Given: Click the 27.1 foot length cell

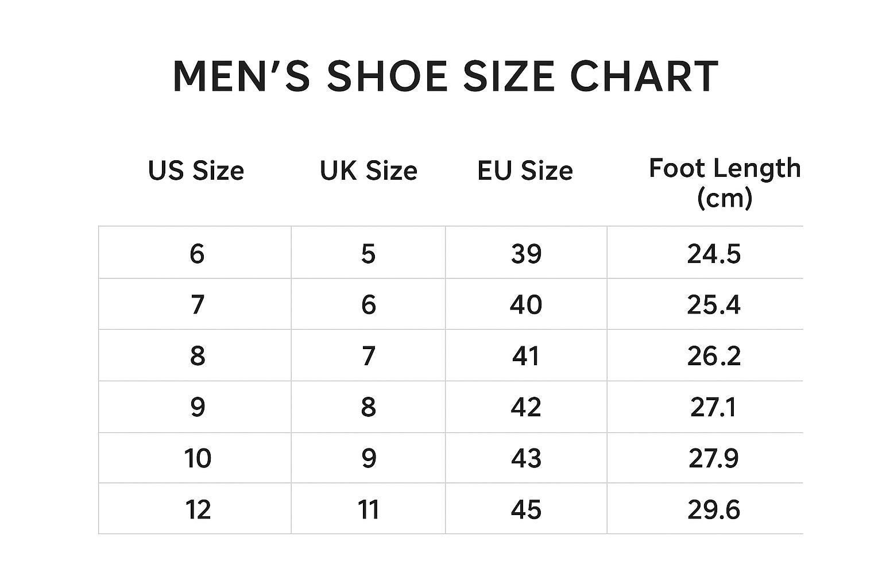Looking at the screenshot, I should tap(714, 407).
